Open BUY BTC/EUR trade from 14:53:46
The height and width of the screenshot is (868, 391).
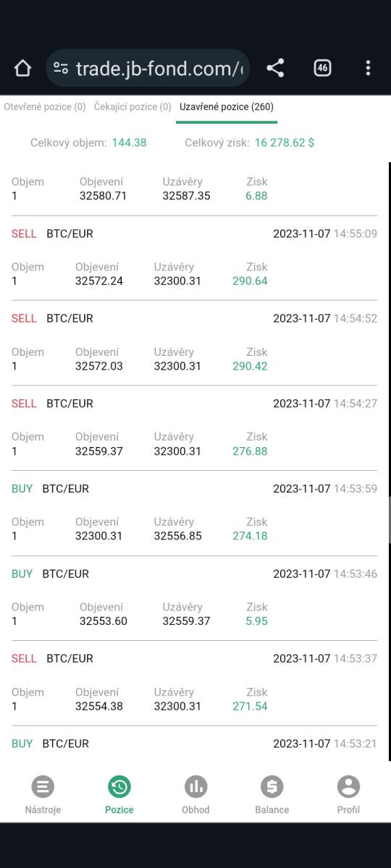click(x=194, y=598)
